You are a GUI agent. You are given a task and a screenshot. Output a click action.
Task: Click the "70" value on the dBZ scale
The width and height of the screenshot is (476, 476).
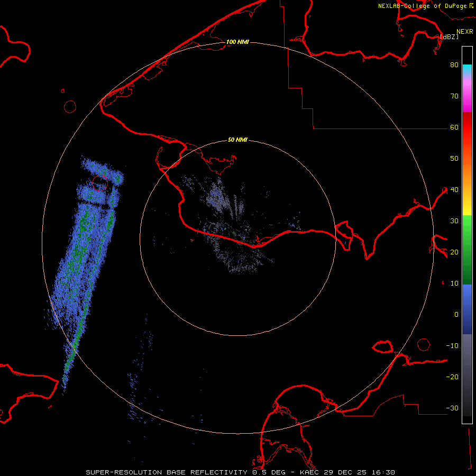tap(454, 96)
